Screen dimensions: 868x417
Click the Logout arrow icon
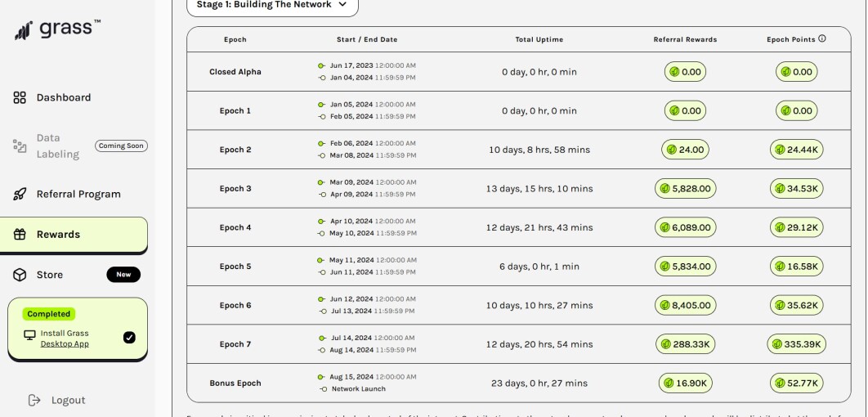pos(34,400)
